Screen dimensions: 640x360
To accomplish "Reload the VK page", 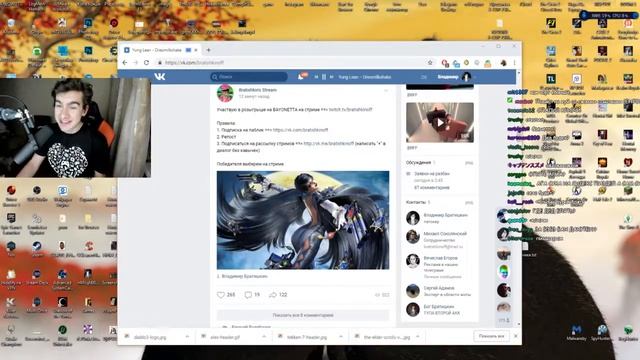I will click(147, 62).
